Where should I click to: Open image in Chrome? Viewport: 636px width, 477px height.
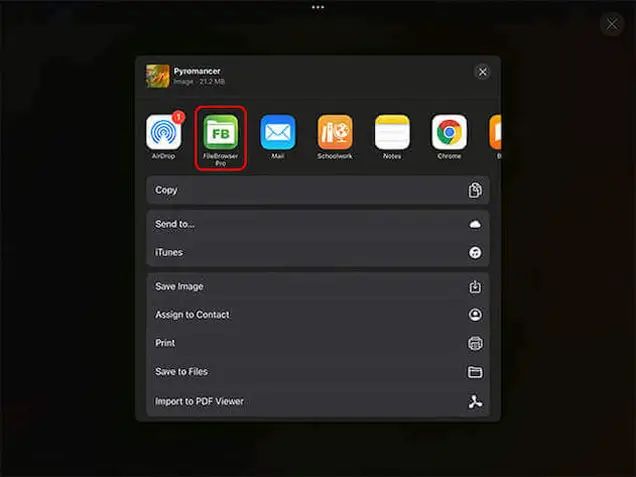[x=449, y=132]
